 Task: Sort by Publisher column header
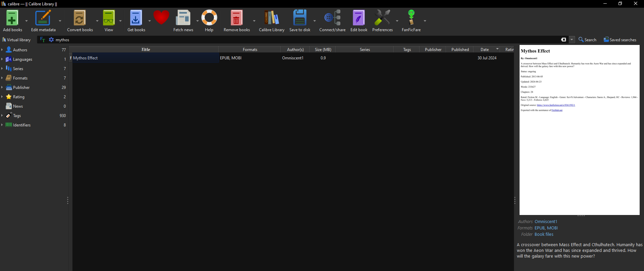(433, 49)
